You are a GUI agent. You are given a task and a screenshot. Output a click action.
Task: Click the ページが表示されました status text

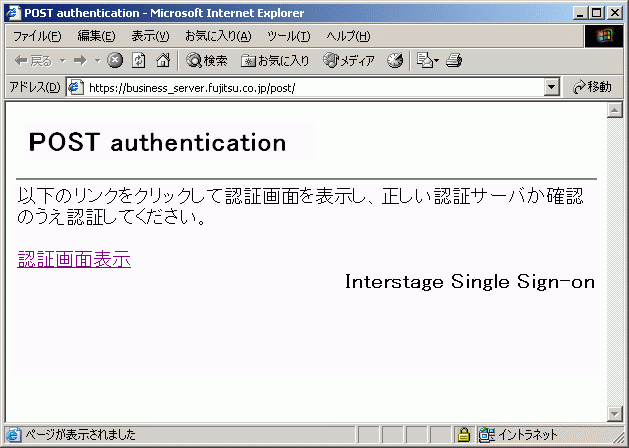[x=81, y=434]
